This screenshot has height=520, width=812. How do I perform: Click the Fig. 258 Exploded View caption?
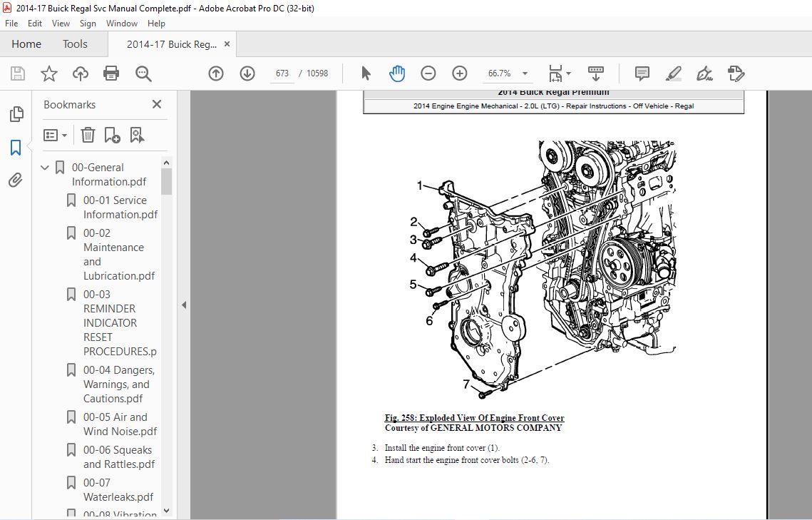pyautogui.click(x=474, y=418)
